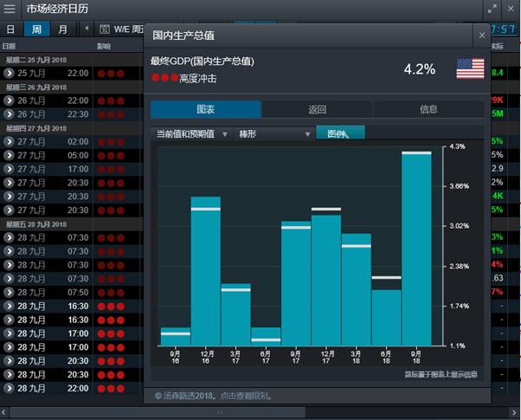The image size is (521, 420).
Task: Open the hamburger menu beside 市场经济日历
Action: [10, 10]
